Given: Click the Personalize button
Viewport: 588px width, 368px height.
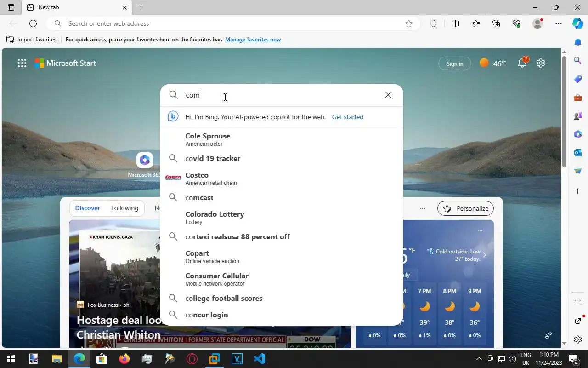Looking at the screenshot, I should (466, 208).
